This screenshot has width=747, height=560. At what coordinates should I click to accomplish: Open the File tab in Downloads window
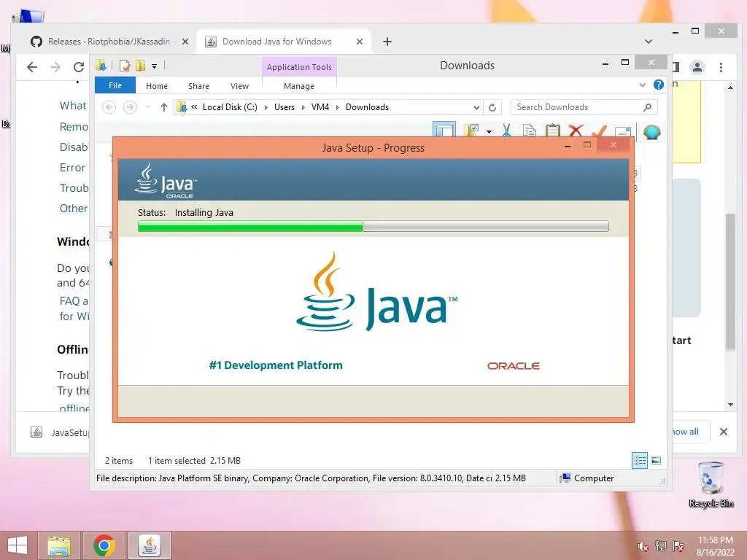coord(115,85)
